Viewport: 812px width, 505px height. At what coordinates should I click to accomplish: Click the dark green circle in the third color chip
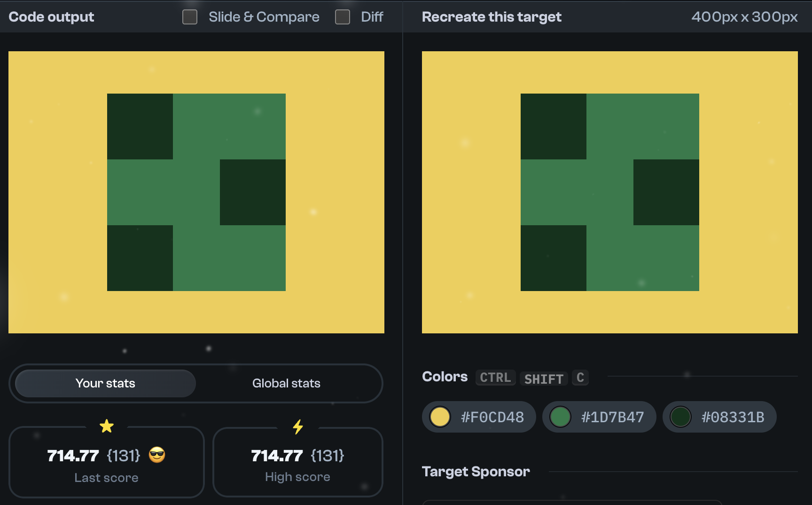[680, 417]
